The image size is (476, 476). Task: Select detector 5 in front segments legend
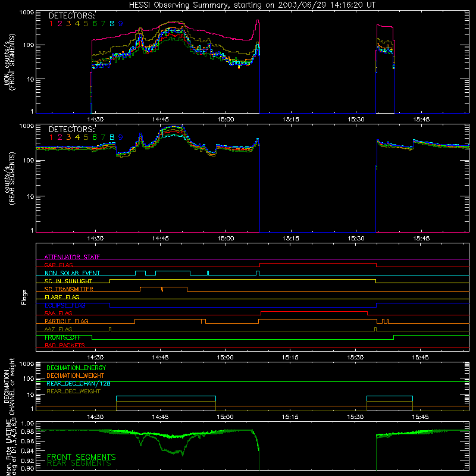point(86,24)
